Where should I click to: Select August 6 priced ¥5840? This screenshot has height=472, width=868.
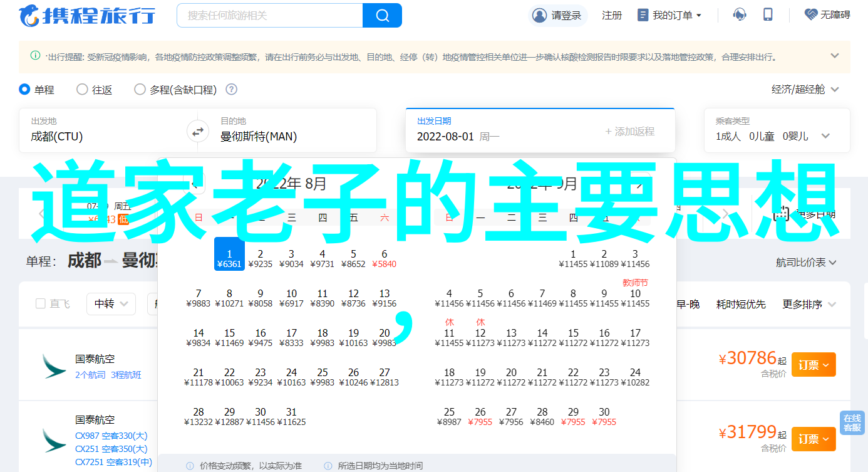(x=385, y=258)
